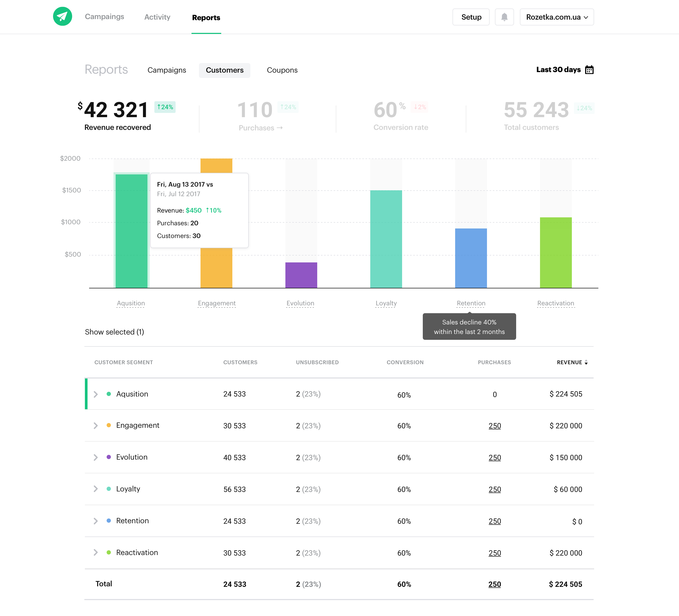Click the purple Evolution bar in chart
Viewport: 679px width, 616px height.
(x=301, y=275)
